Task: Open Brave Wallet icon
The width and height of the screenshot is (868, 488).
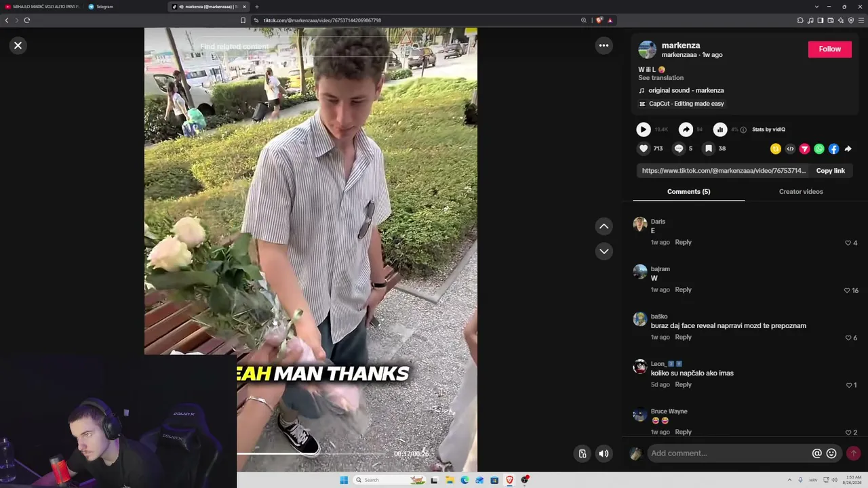Action: click(x=831, y=20)
